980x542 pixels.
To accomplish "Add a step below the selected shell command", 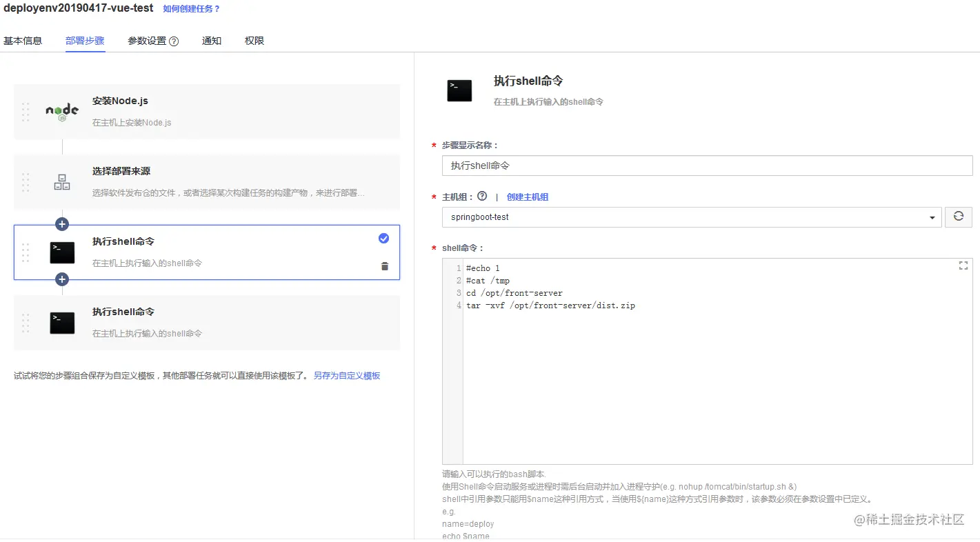I will 61,279.
